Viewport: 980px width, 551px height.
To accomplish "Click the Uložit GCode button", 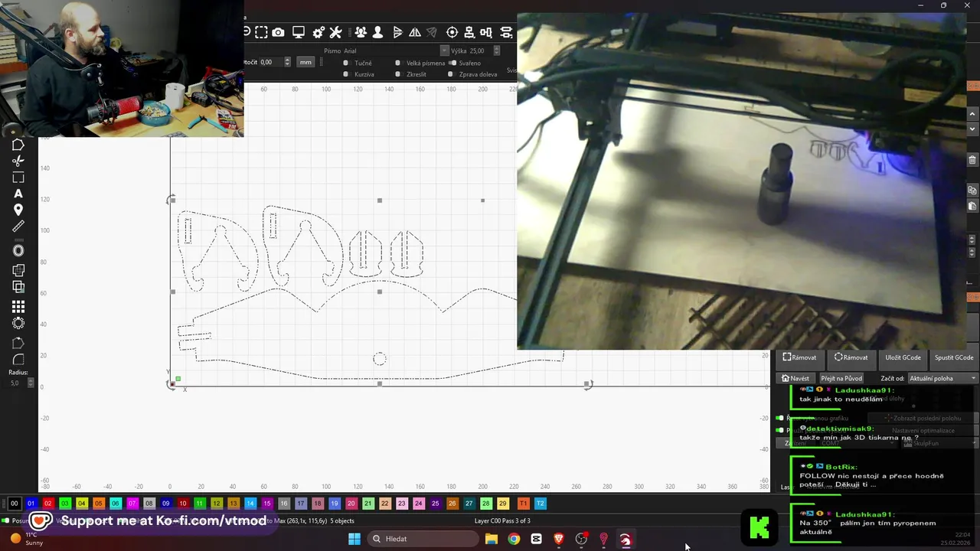I will [903, 357].
